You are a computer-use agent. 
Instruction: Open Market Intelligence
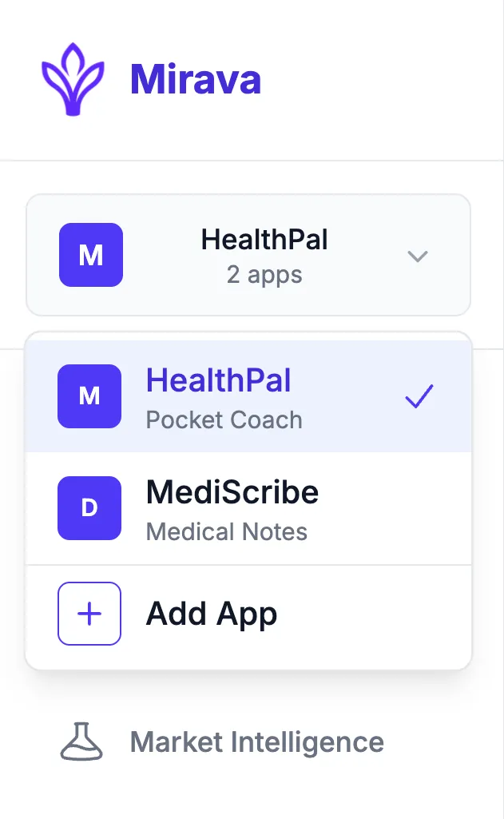pyautogui.click(x=256, y=741)
